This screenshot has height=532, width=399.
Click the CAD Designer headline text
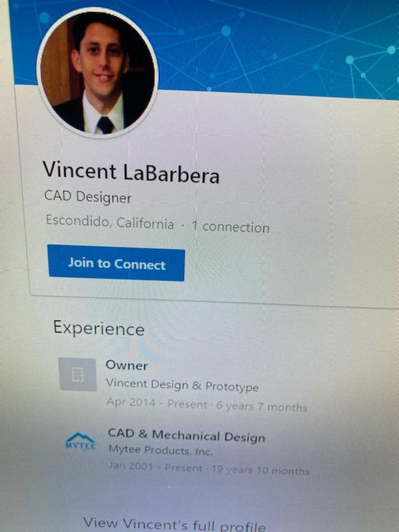coord(88,197)
